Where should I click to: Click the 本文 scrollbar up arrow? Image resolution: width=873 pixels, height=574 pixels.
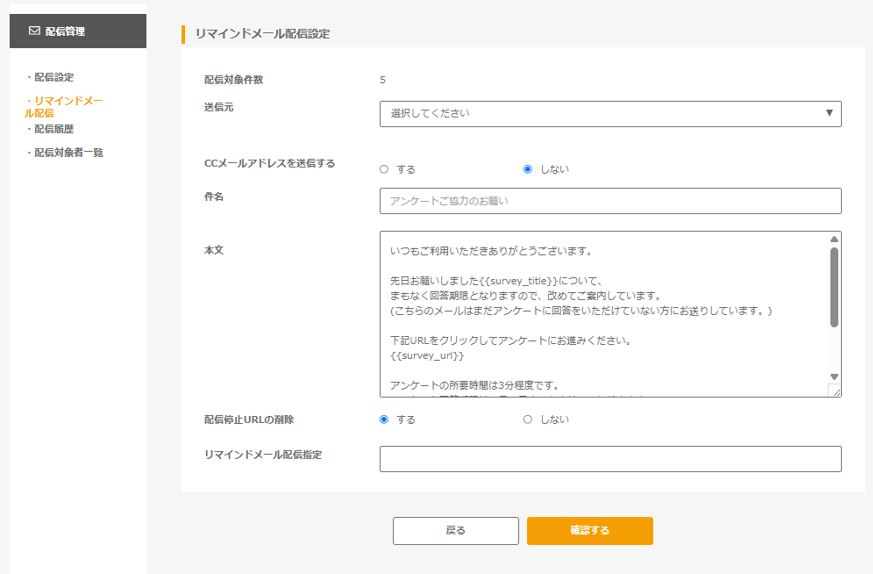pos(834,240)
